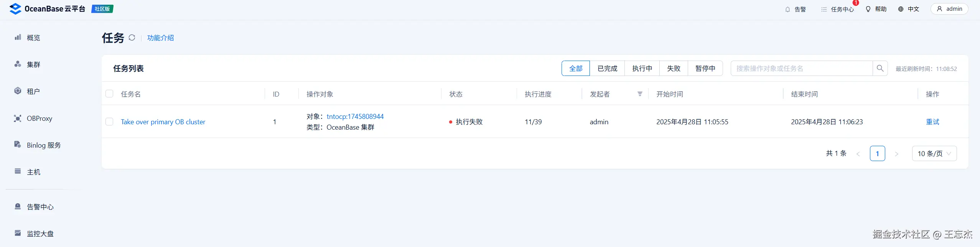The height and width of the screenshot is (247, 980).
Task: Click the 任务中心 list icon in header
Action: click(x=824, y=9)
